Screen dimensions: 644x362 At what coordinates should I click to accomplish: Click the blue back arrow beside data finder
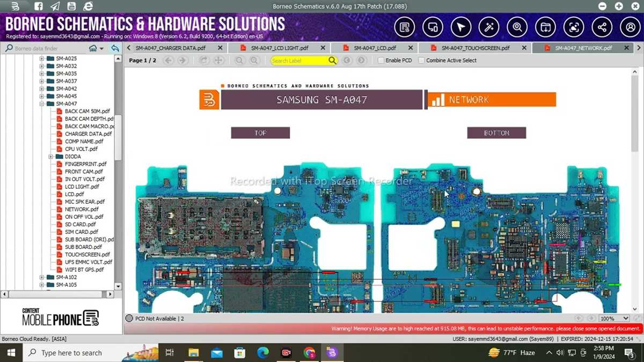[115, 48]
